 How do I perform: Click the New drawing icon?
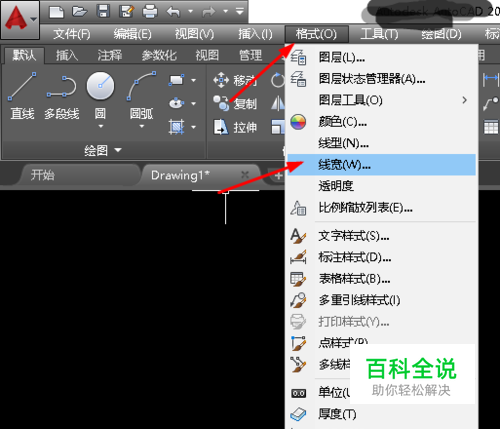point(56,12)
